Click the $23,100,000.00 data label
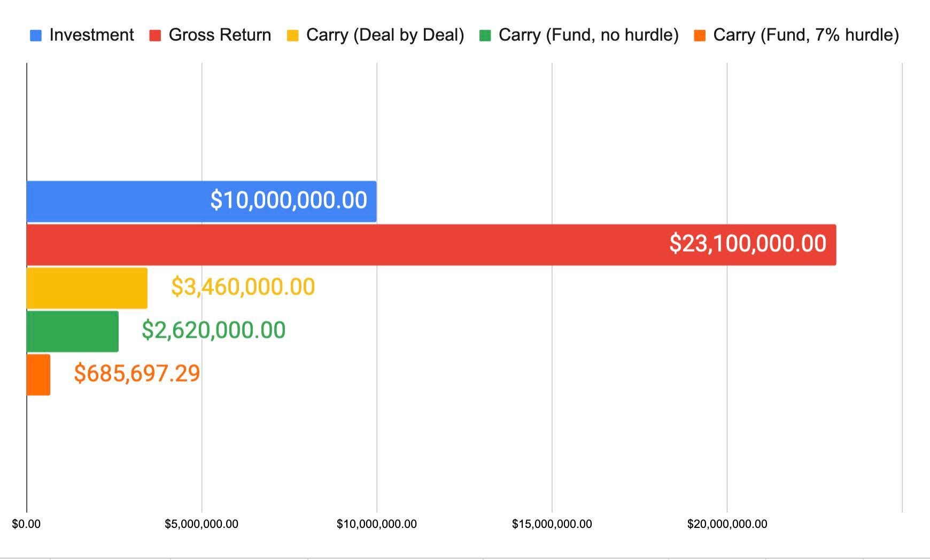This screenshot has width=930, height=560. coord(748,244)
